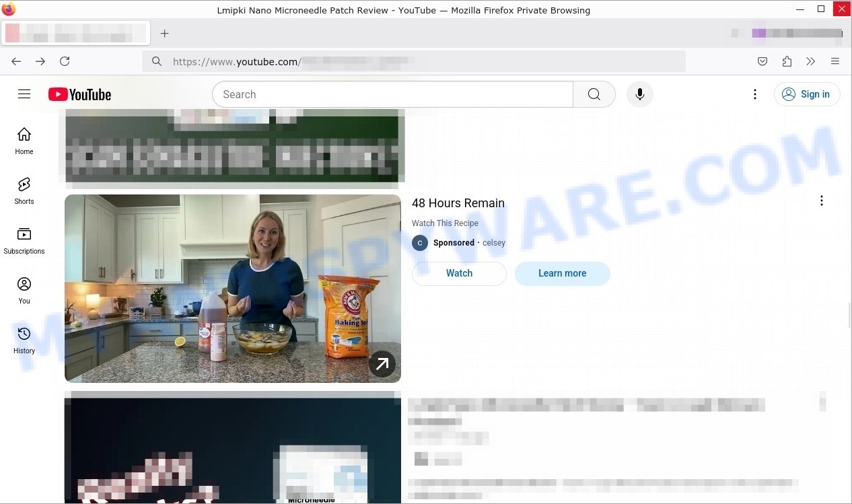Click the Watch This Recipe text
The height and width of the screenshot is (504, 852).
[x=445, y=223]
